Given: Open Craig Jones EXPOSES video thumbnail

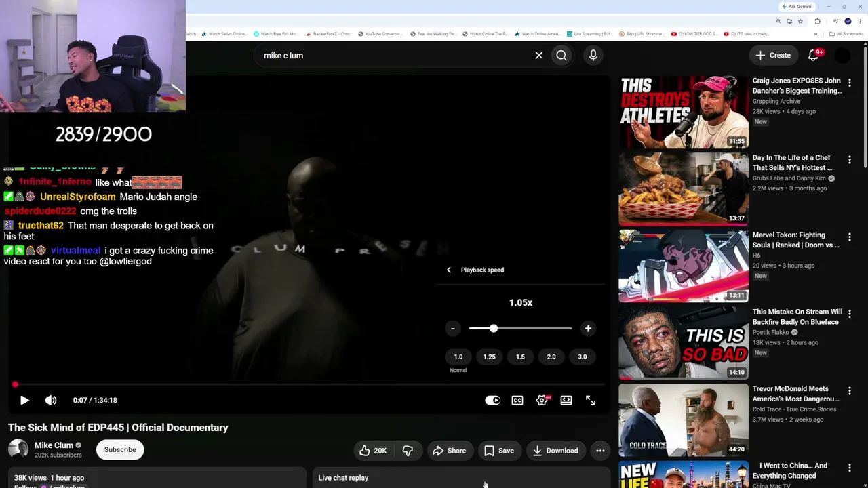Looking at the screenshot, I should (x=684, y=112).
